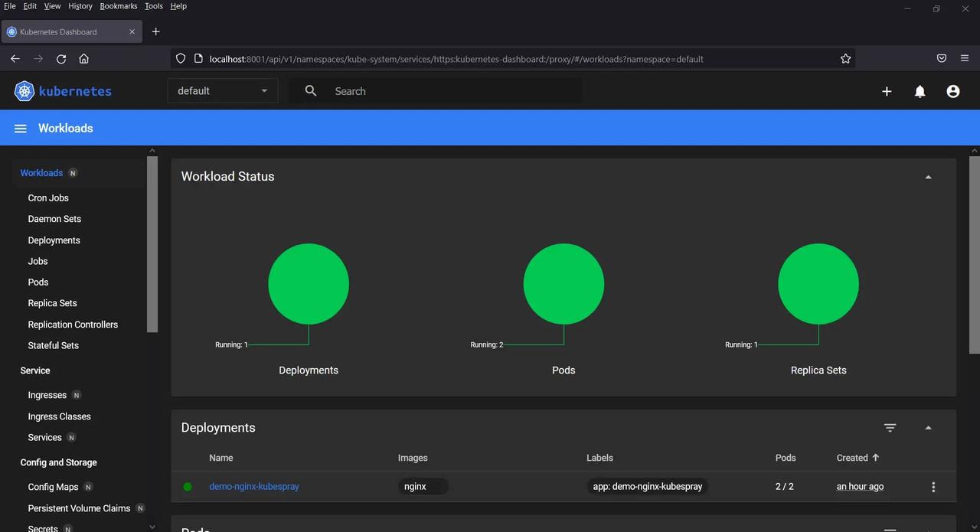Focus the Search input field
Image resolution: width=980 pixels, height=532 pixels.
tap(452, 91)
